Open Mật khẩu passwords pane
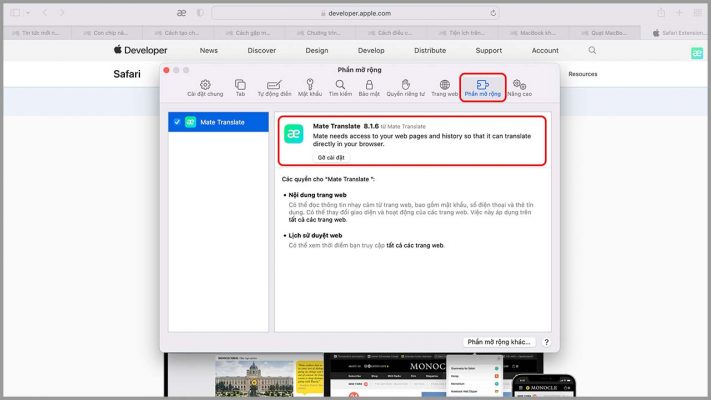711x400 pixels. 310,88
